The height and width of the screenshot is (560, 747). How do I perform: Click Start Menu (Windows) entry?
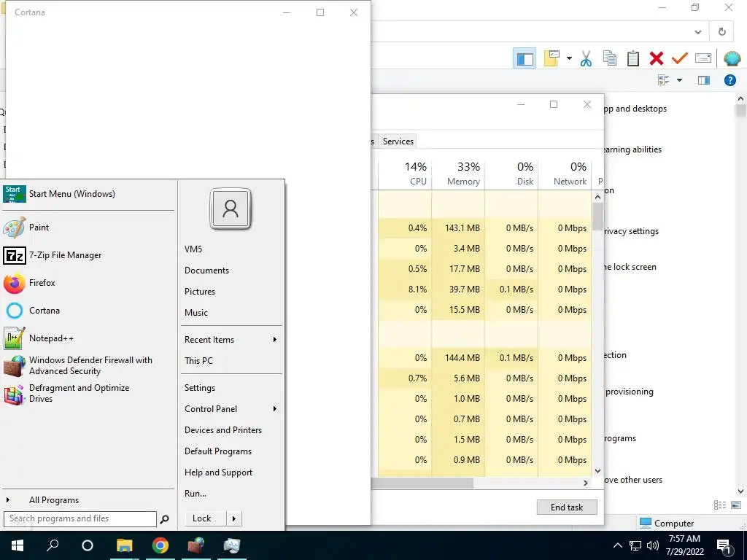(88, 194)
